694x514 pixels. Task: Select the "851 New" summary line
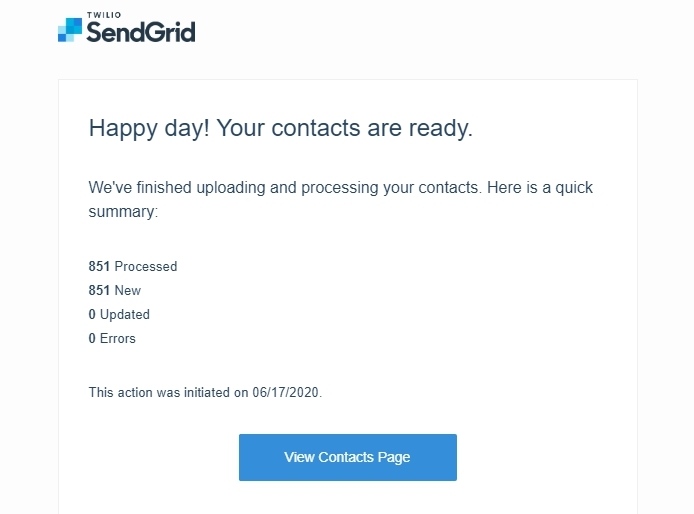point(115,290)
